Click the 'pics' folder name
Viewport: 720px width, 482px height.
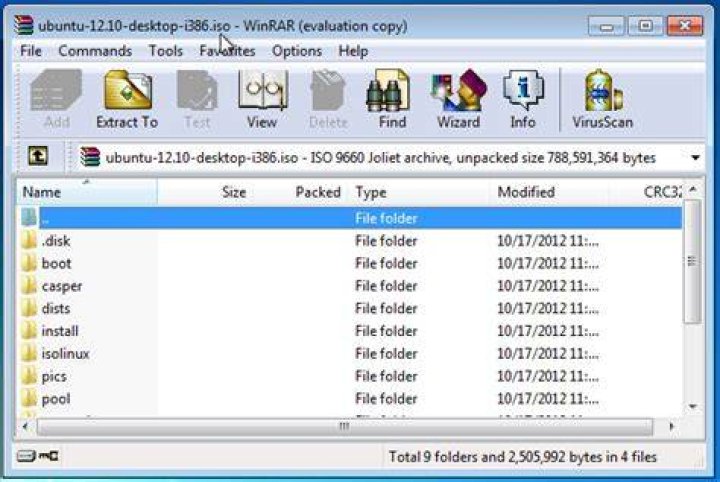coord(54,376)
